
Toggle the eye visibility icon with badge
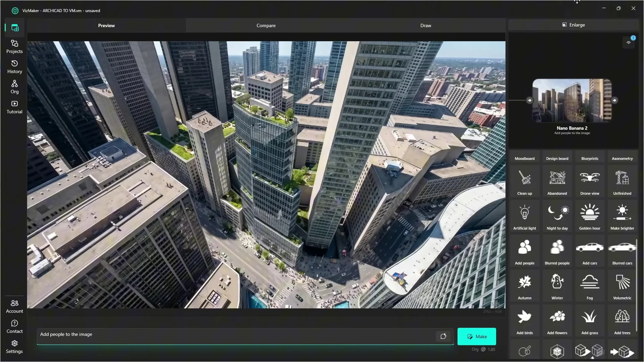[x=629, y=42]
